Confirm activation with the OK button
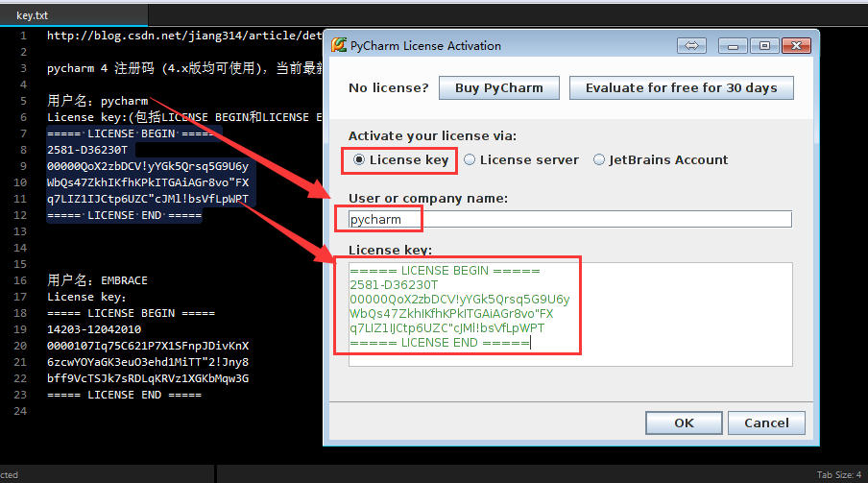 684,423
